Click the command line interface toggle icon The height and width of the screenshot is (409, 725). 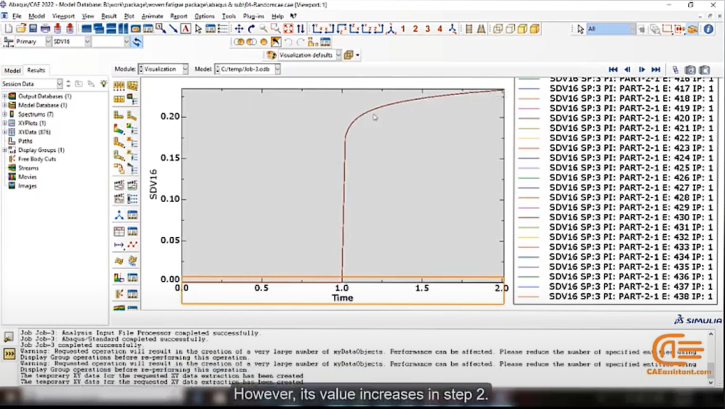(x=9, y=354)
